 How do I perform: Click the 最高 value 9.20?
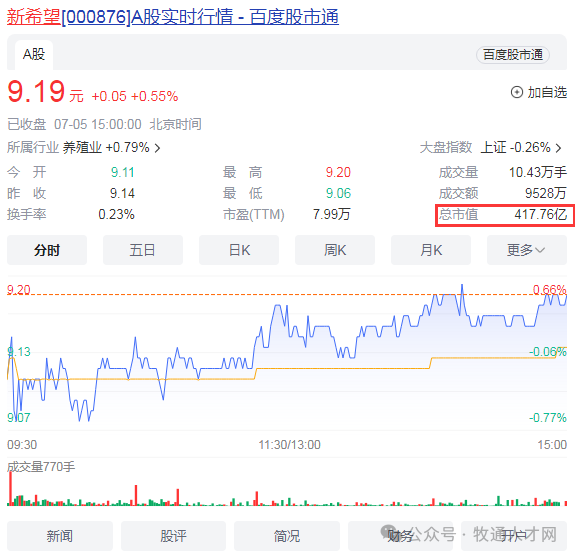point(338,172)
